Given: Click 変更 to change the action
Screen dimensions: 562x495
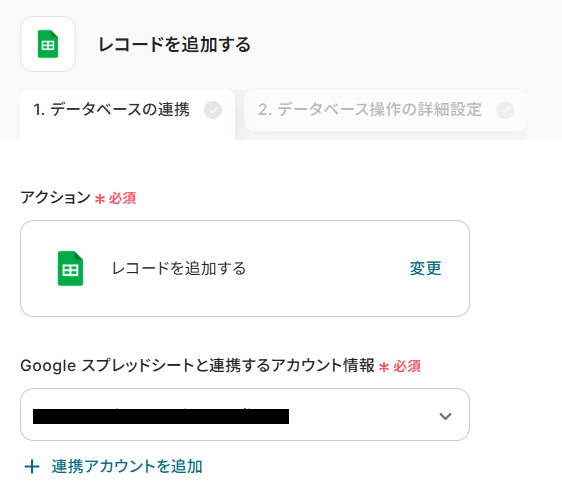Looking at the screenshot, I should coord(425,268).
